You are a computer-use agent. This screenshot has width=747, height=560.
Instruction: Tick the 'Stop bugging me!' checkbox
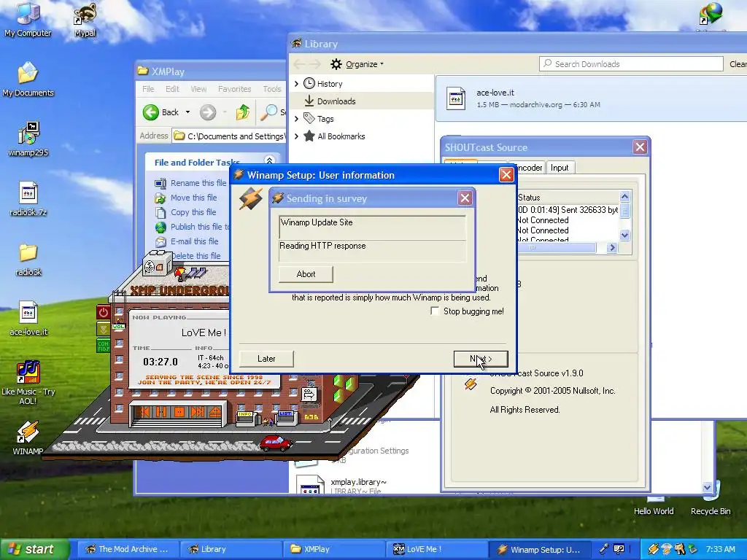(x=435, y=311)
